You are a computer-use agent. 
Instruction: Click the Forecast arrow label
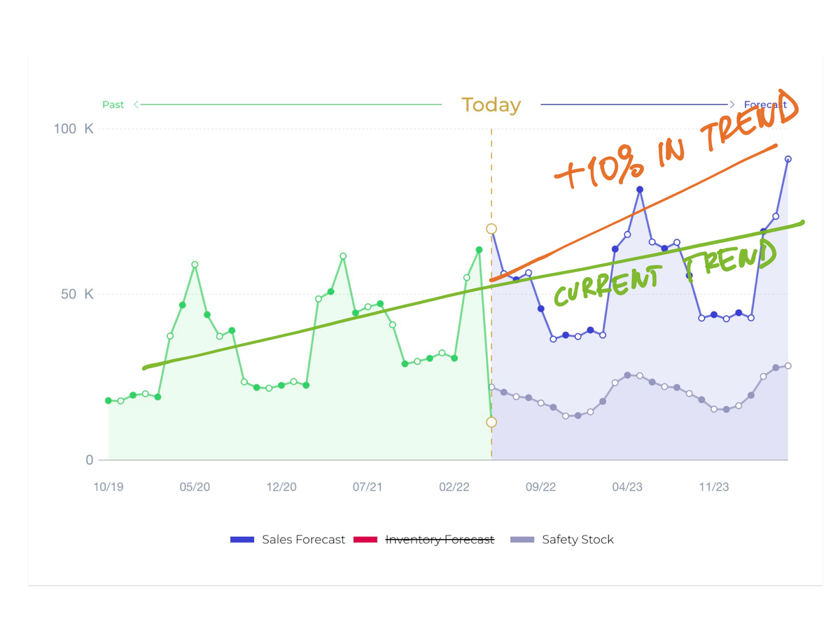765,104
